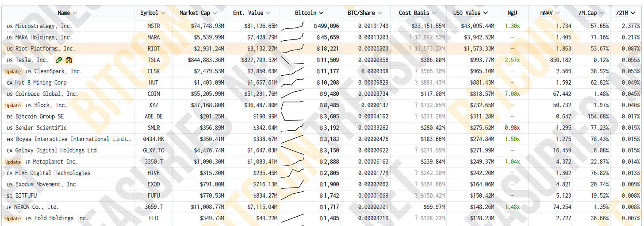Click the 2.57x NgU value for Tesla
The image size is (644, 226).
512,60
